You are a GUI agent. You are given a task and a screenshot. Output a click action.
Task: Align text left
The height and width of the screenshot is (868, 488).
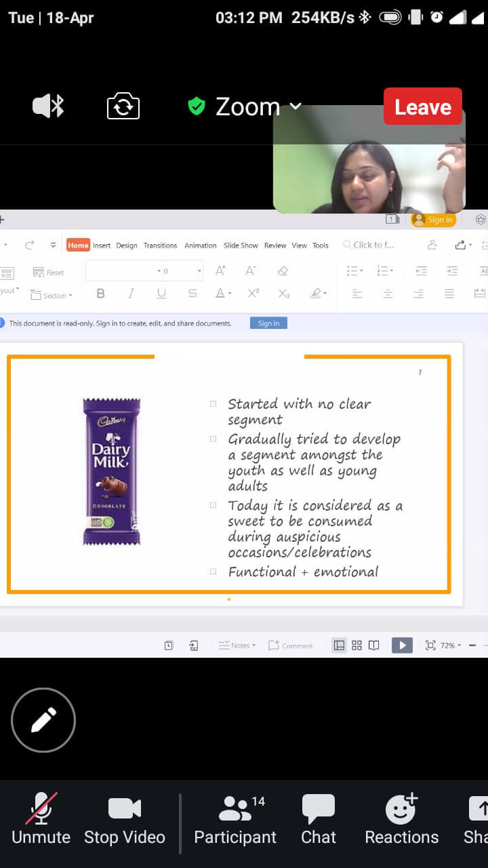pos(357,294)
